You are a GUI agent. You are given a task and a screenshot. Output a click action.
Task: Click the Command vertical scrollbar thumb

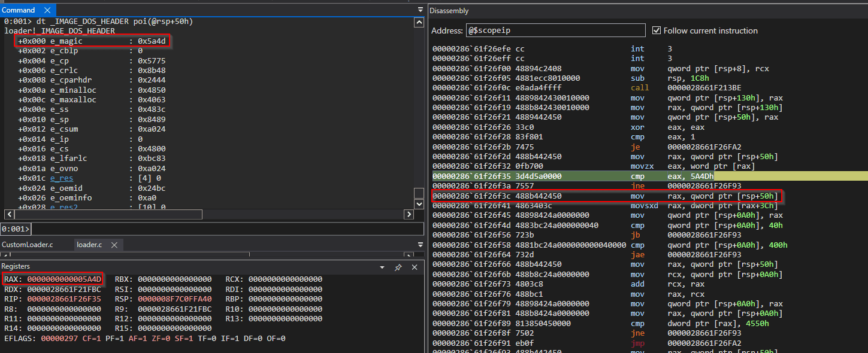(x=419, y=193)
